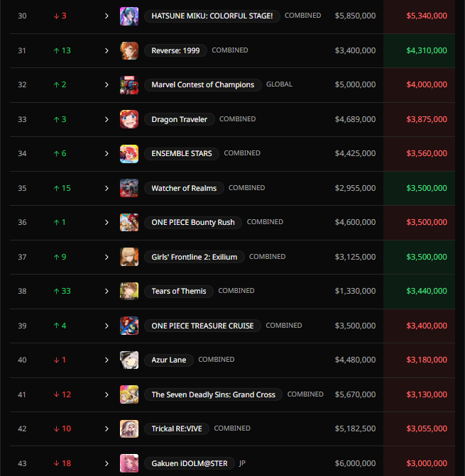The height and width of the screenshot is (476, 465).
Task: Click the Watcher of Realms icon
Action: click(129, 188)
